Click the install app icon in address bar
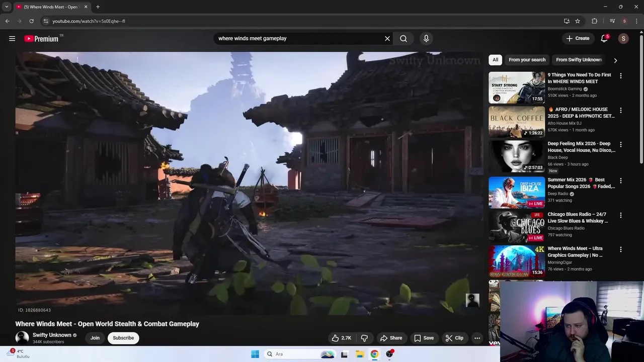Screen dimensions: 644x362 (567, 21)
